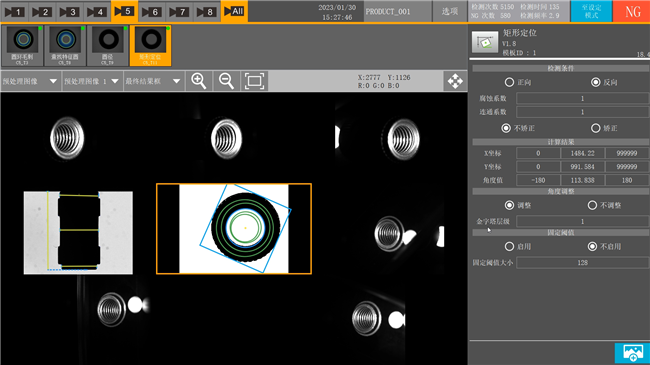Activate the pan/move arrows tool
The height and width of the screenshot is (365, 650).
coord(455,81)
